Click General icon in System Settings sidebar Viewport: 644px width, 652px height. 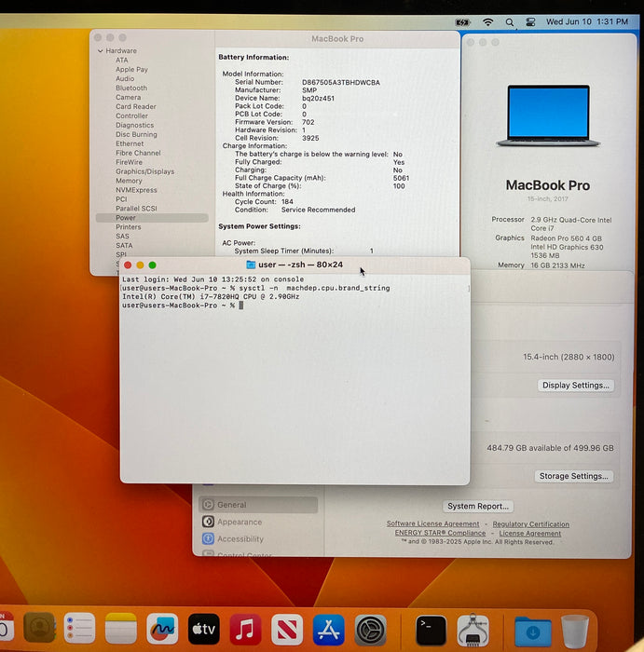(x=208, y=505)
